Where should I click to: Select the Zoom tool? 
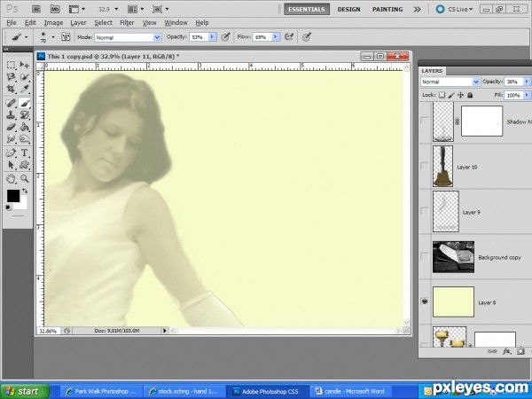[25, 178]
